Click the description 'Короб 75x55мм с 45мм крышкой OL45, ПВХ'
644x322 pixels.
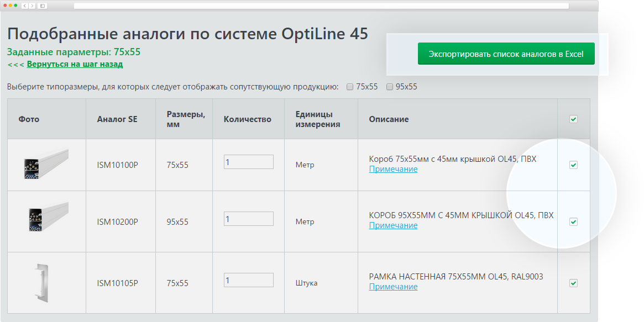[x=453, y=159]
